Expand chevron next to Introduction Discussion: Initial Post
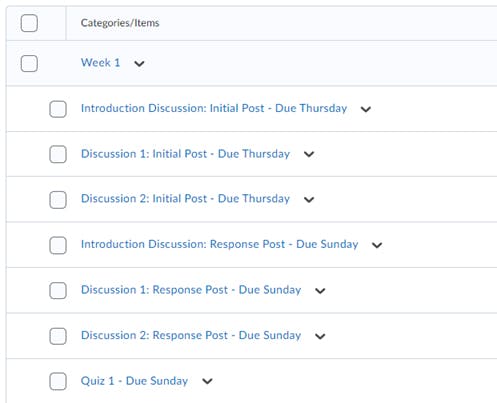The image size is (497, 403). point(366,109)
